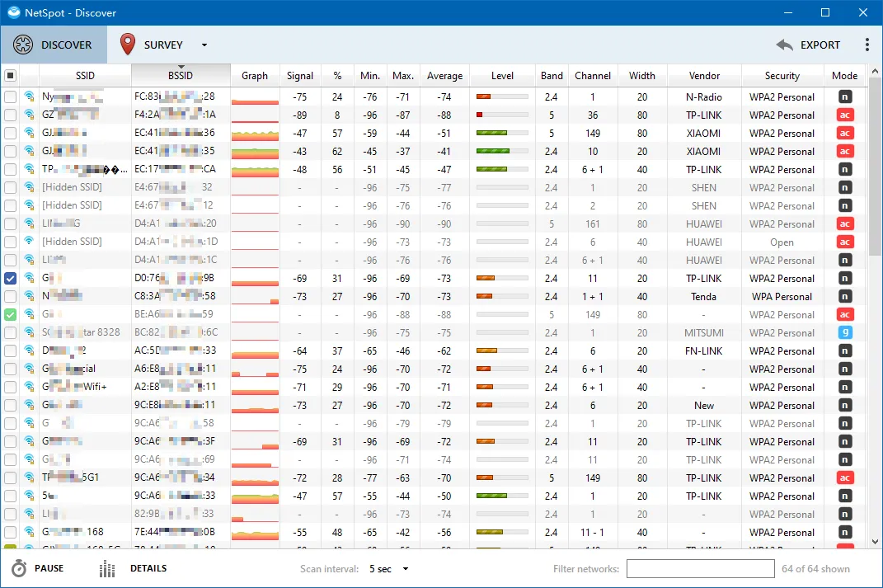Click the Wi-Fi icon in the channel 36 row

click(30, 115)
